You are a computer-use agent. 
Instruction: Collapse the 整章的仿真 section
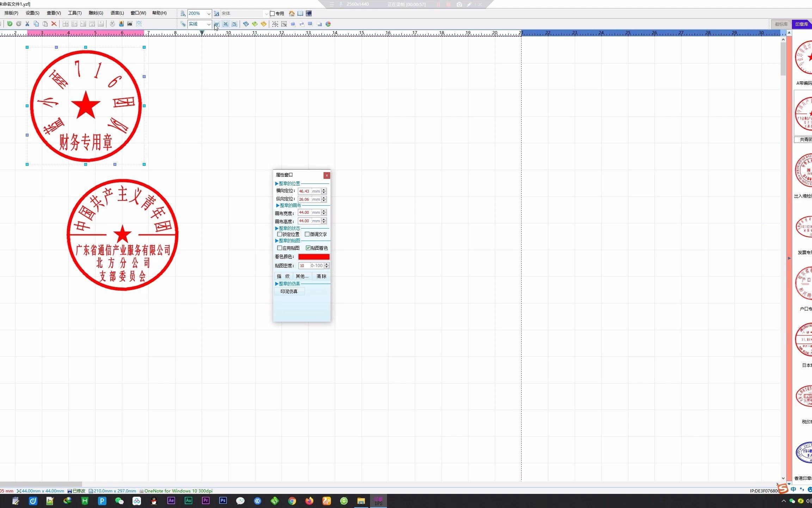[x=277, y=284]
